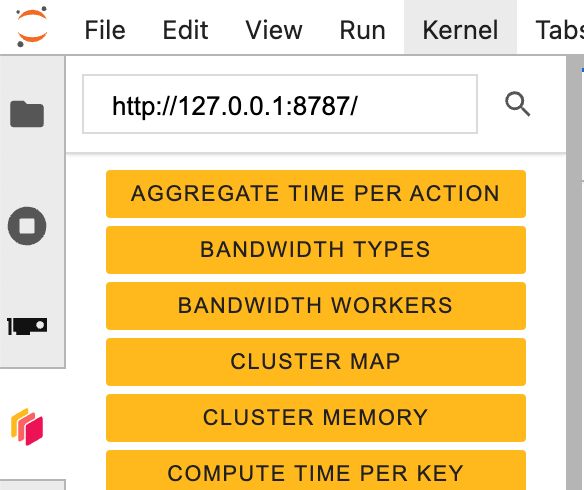Show the Running Terminals and Kernels panel
Image resolution: width=584 pixels, height=490 pixels.
27,226
